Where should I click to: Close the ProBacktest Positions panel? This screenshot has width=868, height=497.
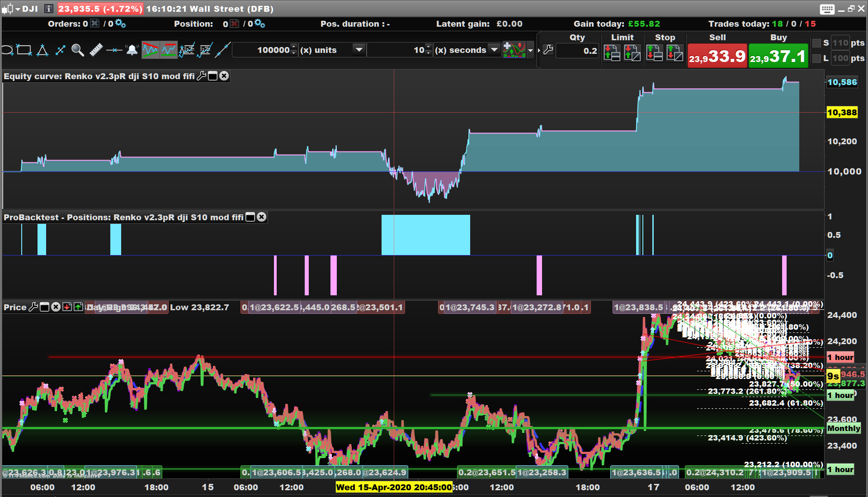click(x=262, y=217)
